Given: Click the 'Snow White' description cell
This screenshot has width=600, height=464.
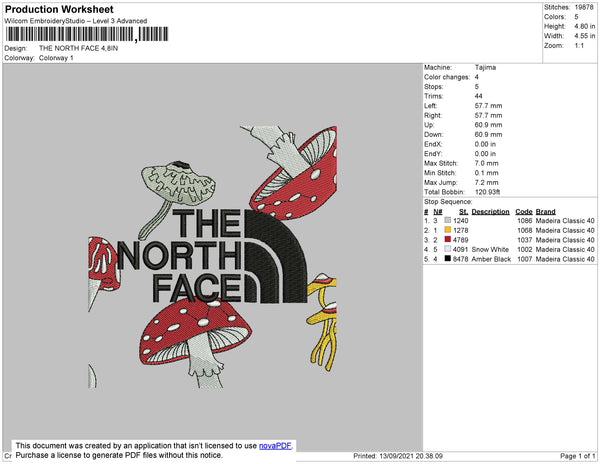Looking at the screenshot, I should tap(490, 249).
